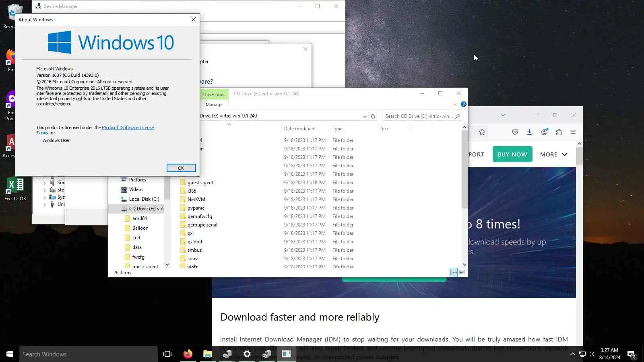This screenshot has width=644, height=362.
Task: Click the guest-agent folder icon in the file list
Action: (x=183, y=183)
